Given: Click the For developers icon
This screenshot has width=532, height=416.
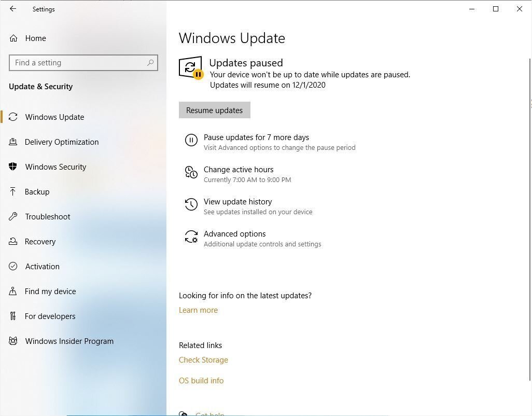Looking at the screenshot, I should point(13,316).
